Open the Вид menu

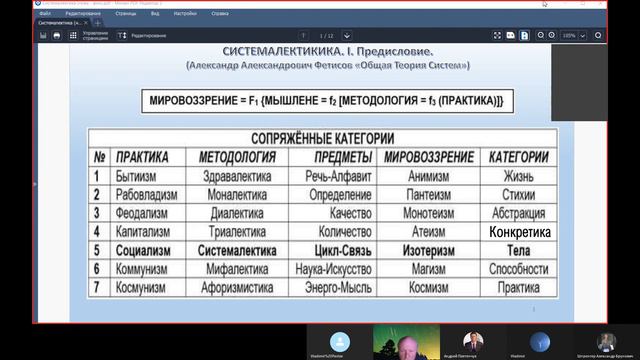[x=155, y=13]
